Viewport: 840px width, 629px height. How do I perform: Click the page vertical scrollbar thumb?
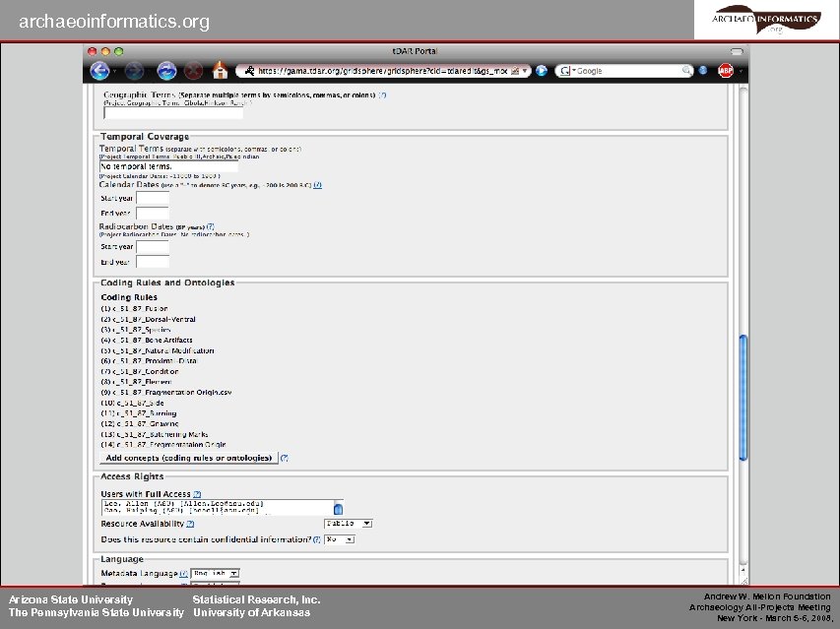(x=743, y=398)
